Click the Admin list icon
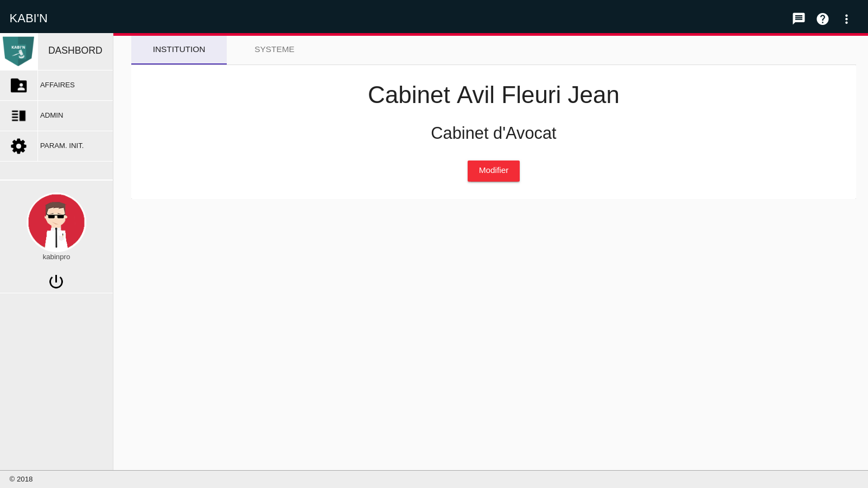This screenshot has height=488, width=868. pos(18,115)
